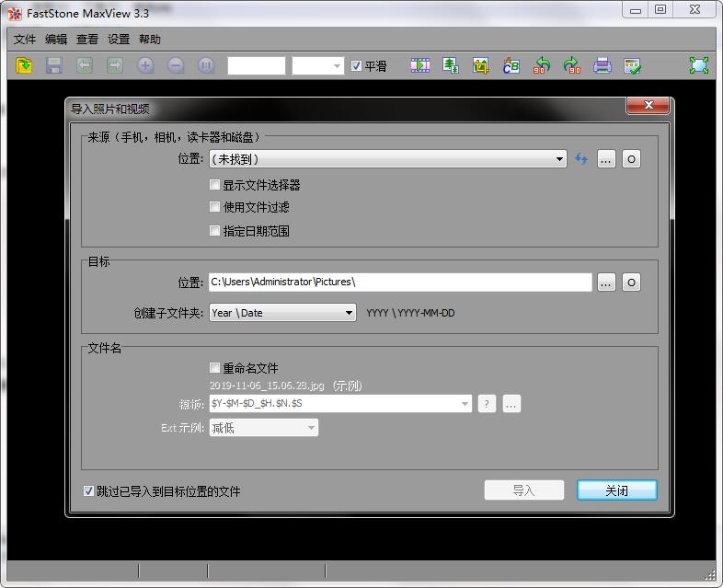
Task: Open the 设置 menu
Action: [119, 40]
